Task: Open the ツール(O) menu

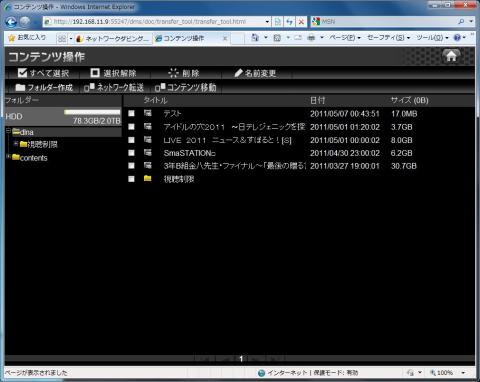Action: 432,38
